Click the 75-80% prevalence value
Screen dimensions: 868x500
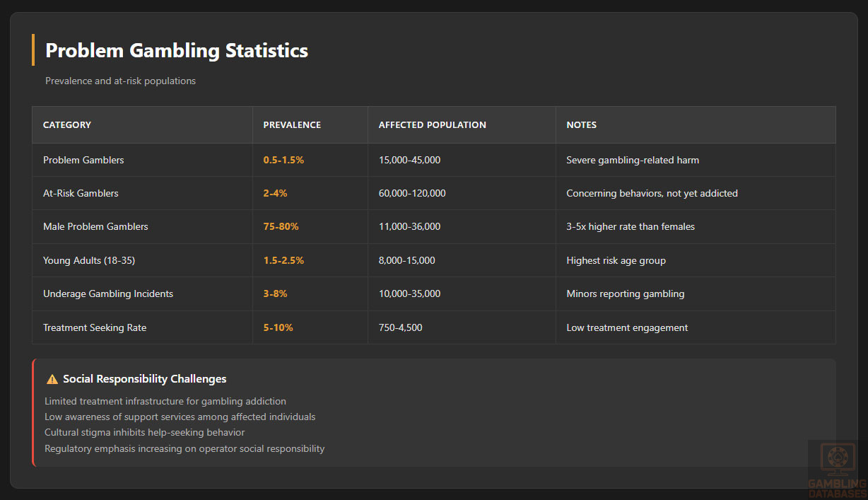[x=281, y=226]
